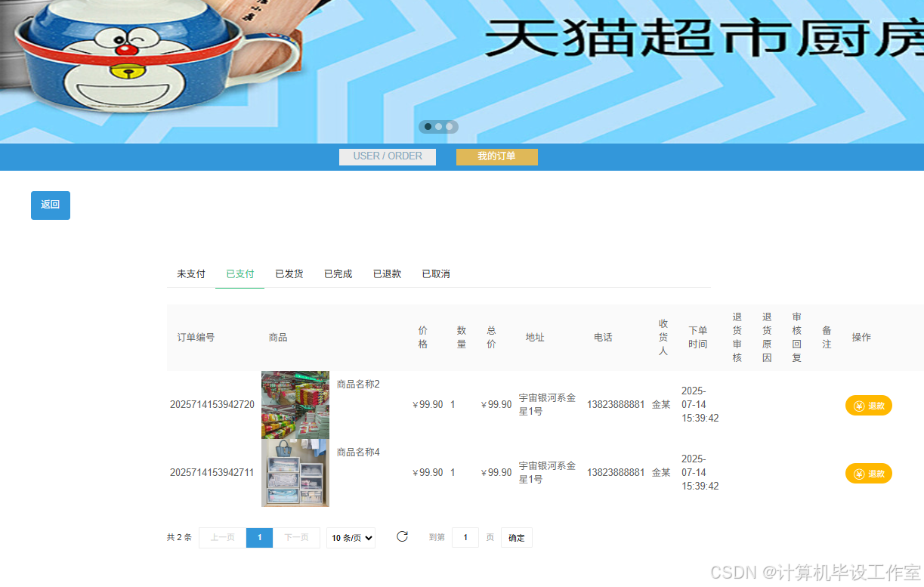Screen dimensions: 924x587
Task: Click 操作 column header
Action: pos(861,338)
